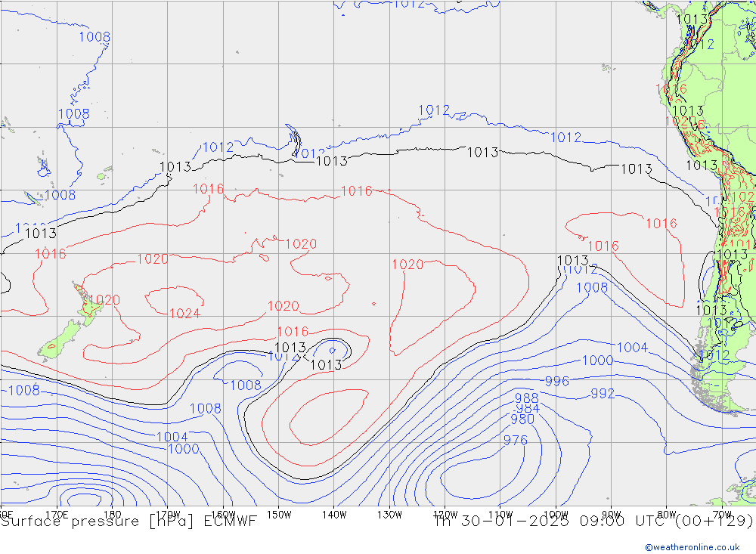Click the Surface pressure [hPa] title text
This screenshot has width=756, height=554.
point(99,521)
